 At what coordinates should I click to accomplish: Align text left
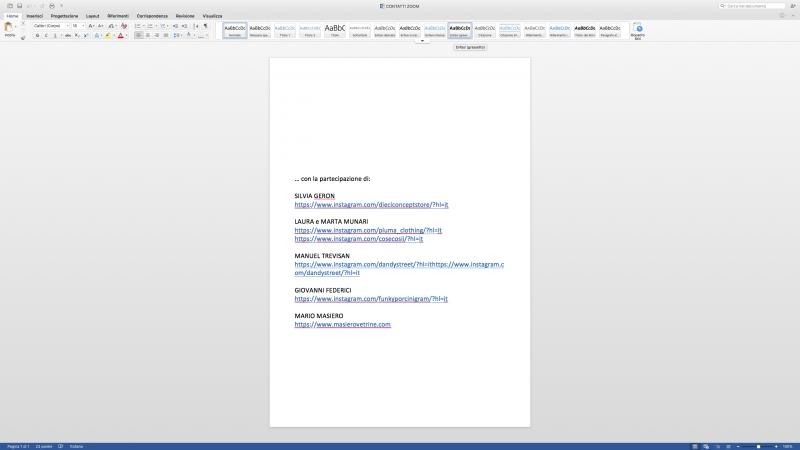coord(139,36)
